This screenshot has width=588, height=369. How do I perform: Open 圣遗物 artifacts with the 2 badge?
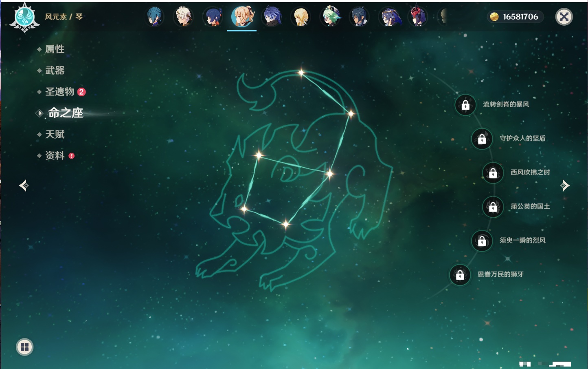(x=60, y=92)
